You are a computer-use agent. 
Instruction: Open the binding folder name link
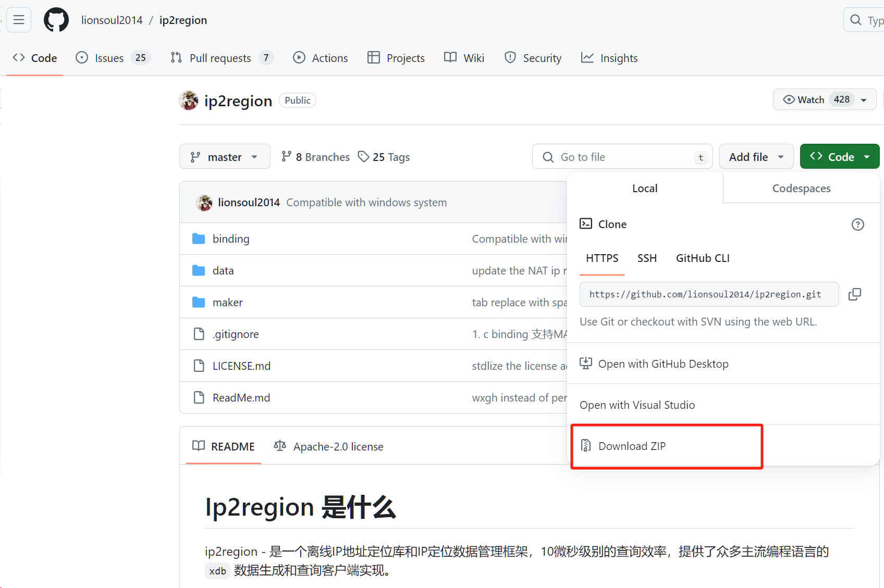click(x=231, y=239)
